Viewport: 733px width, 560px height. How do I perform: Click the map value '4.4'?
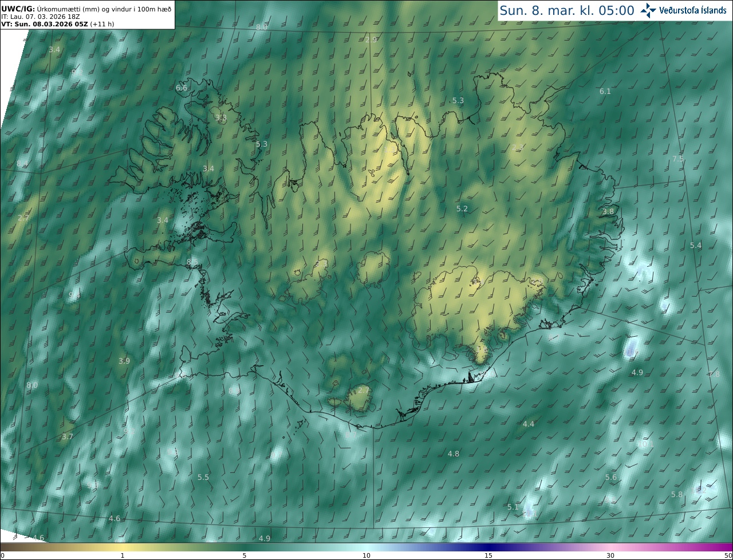[529, 424]
